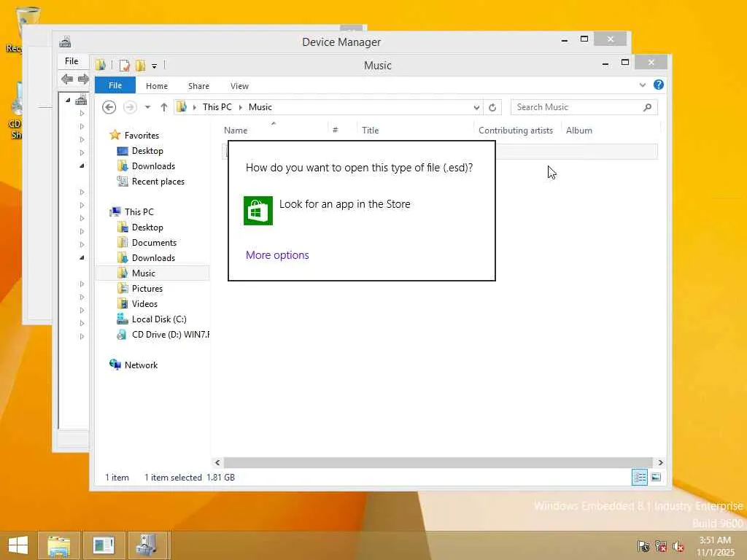Viewport: 747px width, 560px height.
Task: Select This PC in navigation pane
Action: pos(139,212)
